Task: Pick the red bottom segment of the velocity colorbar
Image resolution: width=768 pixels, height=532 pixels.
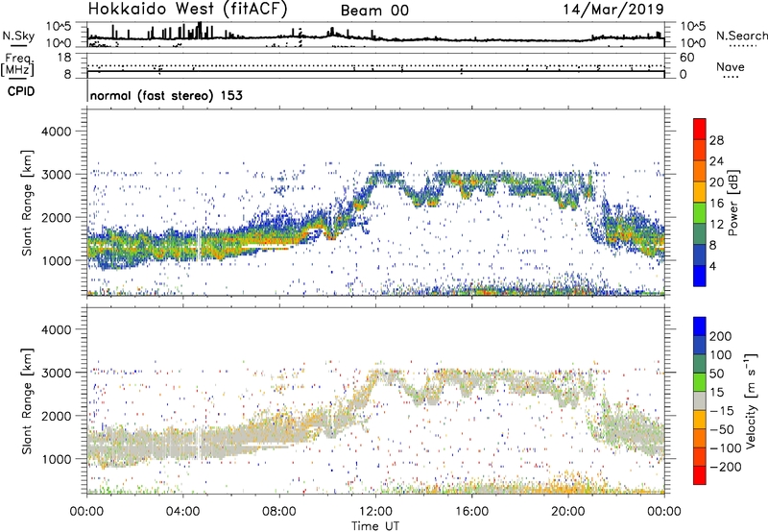Action: (700, 475)
